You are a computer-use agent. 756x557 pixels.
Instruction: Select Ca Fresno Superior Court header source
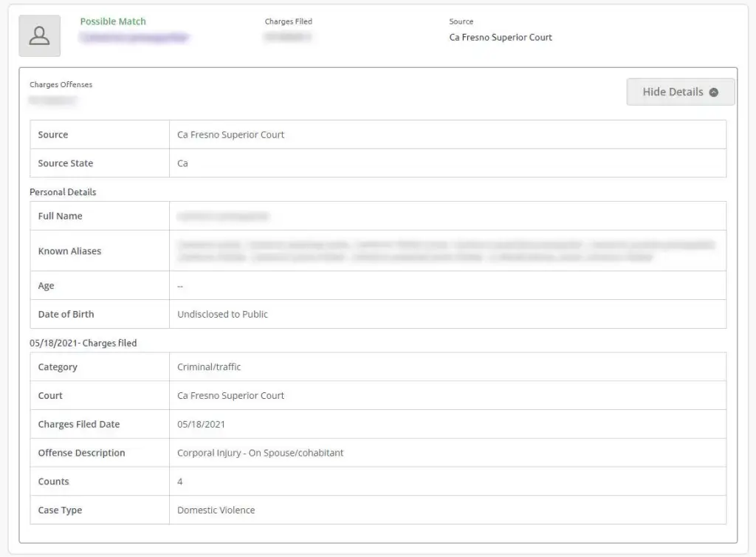pos(501,38)
